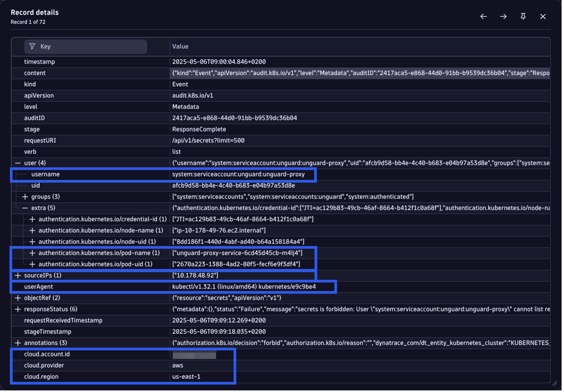Select the userAgent row with kubectl value
This screenshot has height=392, width=564.
(x=38, y=287)
